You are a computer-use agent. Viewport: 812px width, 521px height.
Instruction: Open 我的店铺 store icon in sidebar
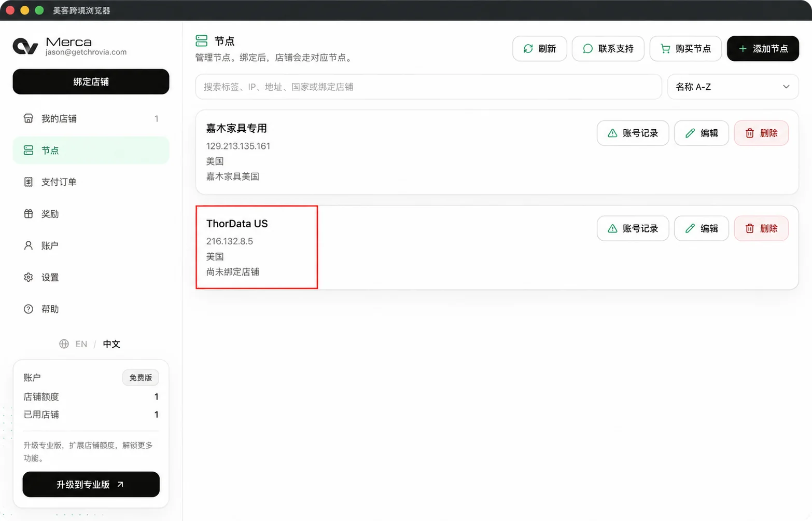[29, 118]
